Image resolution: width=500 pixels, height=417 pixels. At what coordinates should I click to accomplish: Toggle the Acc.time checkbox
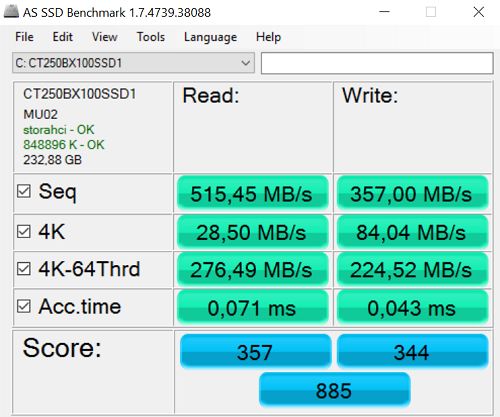point(24,306)
